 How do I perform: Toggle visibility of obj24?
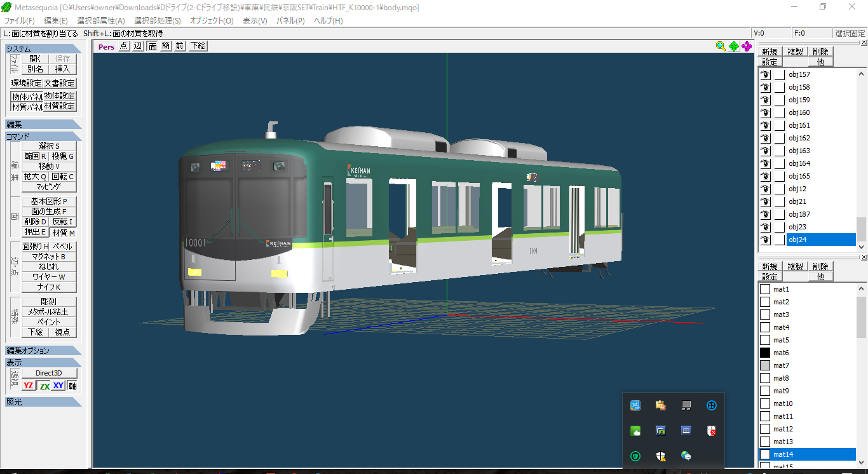(x=766, y=240)
